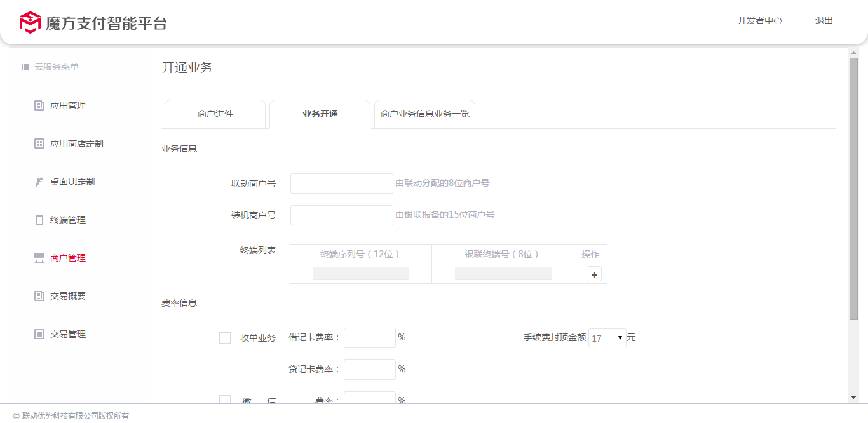This screenshot has height=423, width=868.
Task: Tick the 微信 business checkbox
Action: tap(225, 400)
